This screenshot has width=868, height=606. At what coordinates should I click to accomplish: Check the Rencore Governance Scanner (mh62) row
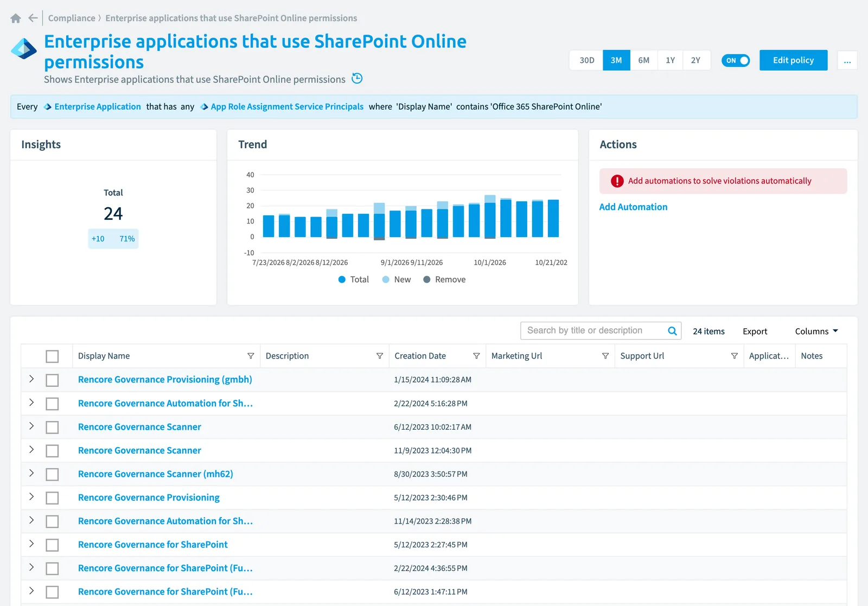coord(52,475)
